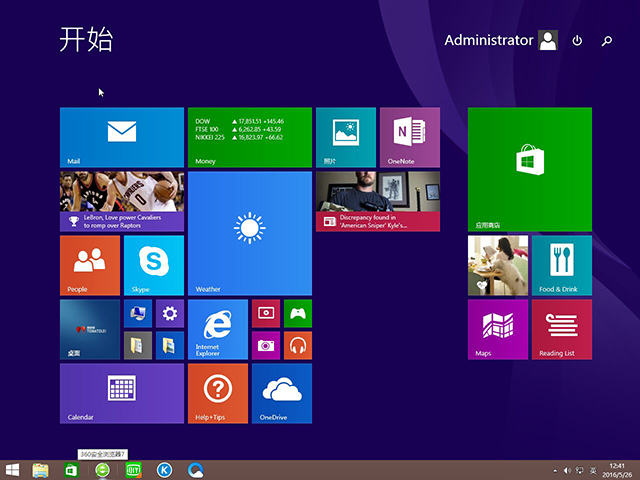The width and height of the screenshot is (640, 480).
Task: Launch 360 Safe Browser from taskbar
Action: [x=102, y=470]
